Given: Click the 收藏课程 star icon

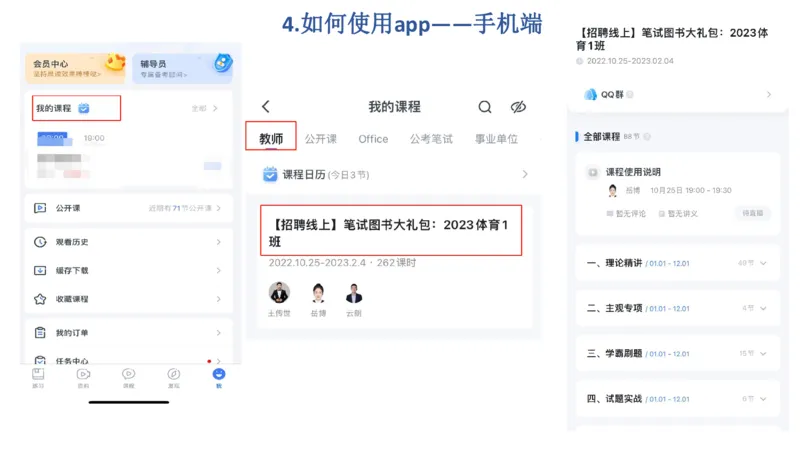Looking at the screenshot, I should [x=40, y=299].
